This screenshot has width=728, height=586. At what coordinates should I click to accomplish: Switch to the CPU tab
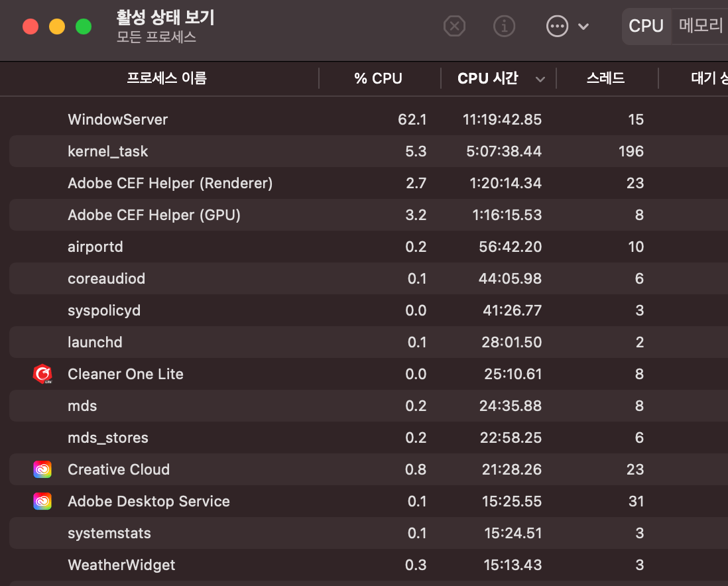pyautogui.click(x=646, y=26)
